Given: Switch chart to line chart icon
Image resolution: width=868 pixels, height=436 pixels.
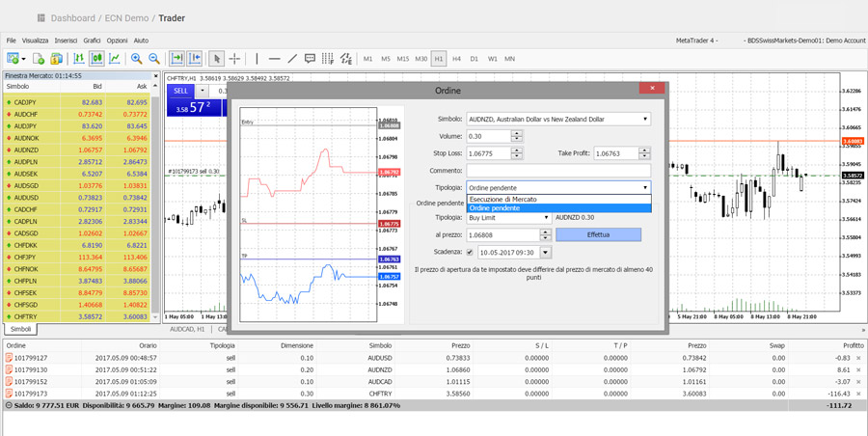Looking at the screenshot, I should point(115,59).
